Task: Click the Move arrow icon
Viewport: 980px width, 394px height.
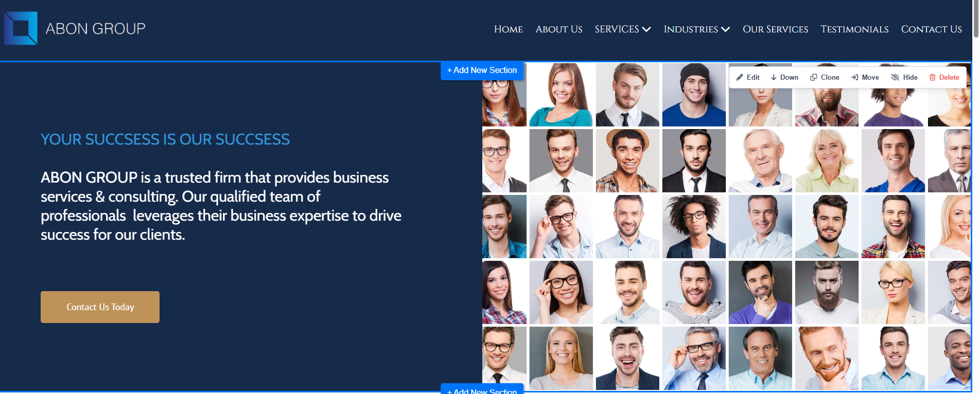Action: [x=854, y=78]
